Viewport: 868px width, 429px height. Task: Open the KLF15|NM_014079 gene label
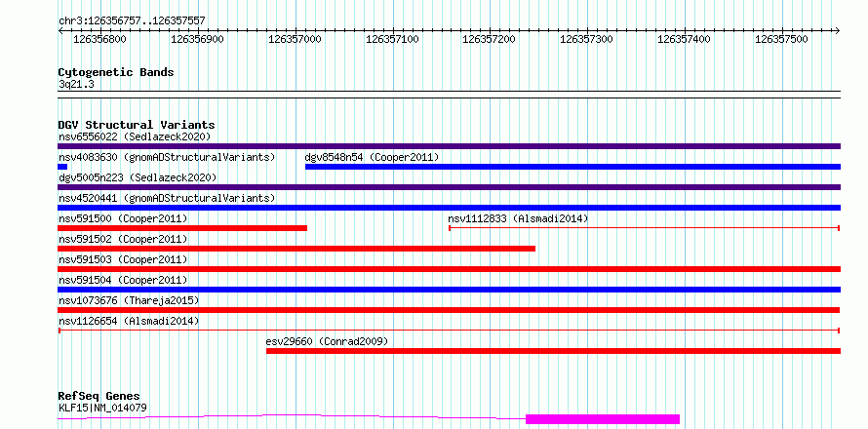102,409
